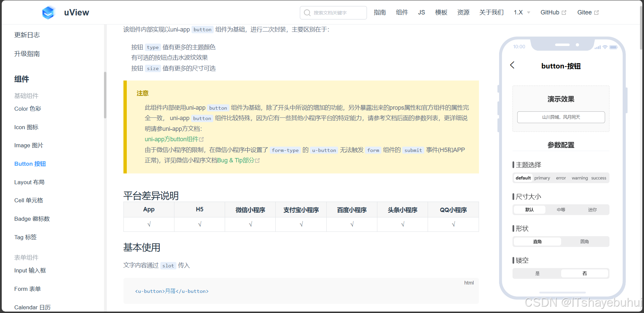The width and height of the screenshot is (644, 313).
Task: Select the warning theme option
Action: pyautogui.click(x=580, y=178)
